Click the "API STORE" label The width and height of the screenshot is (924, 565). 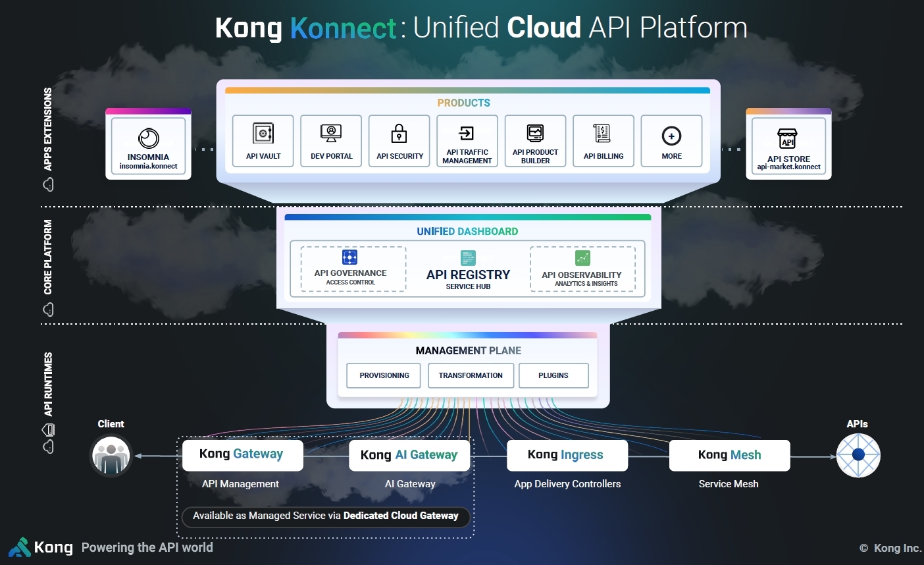pos(788,159)
